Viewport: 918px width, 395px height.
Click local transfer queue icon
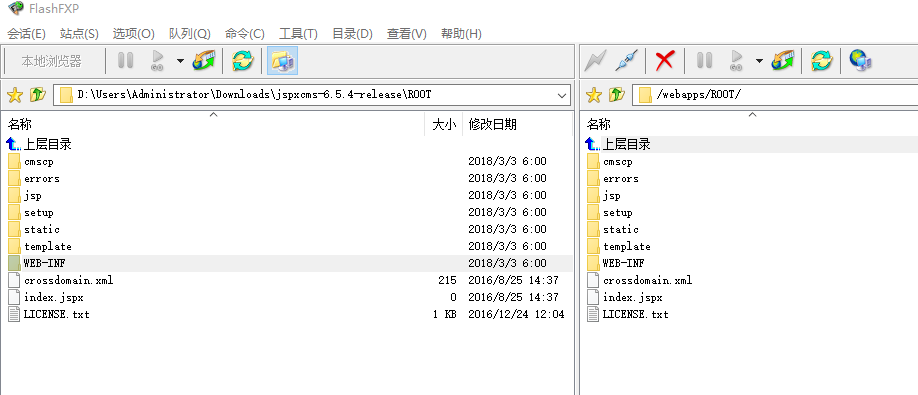coord(203,60)
